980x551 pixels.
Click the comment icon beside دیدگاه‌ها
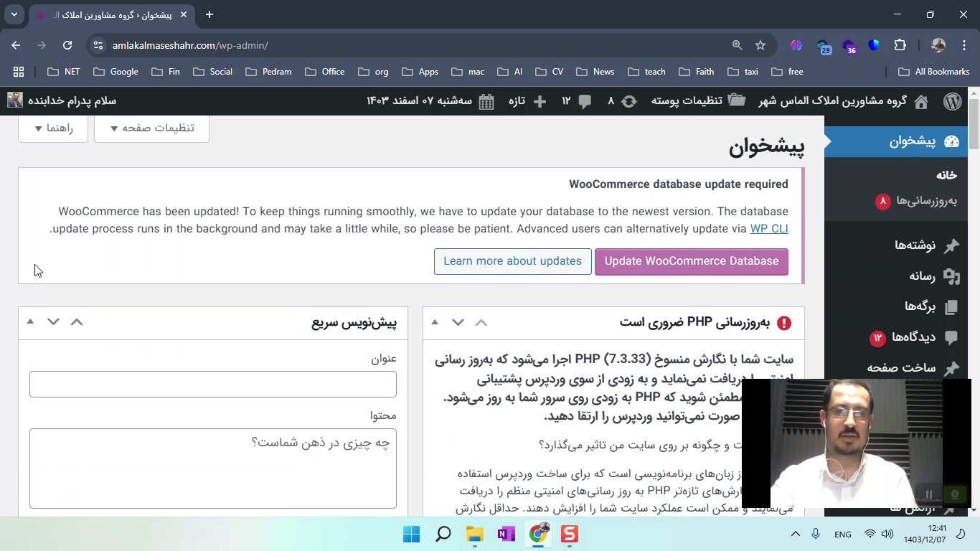[x=952, y=337]
